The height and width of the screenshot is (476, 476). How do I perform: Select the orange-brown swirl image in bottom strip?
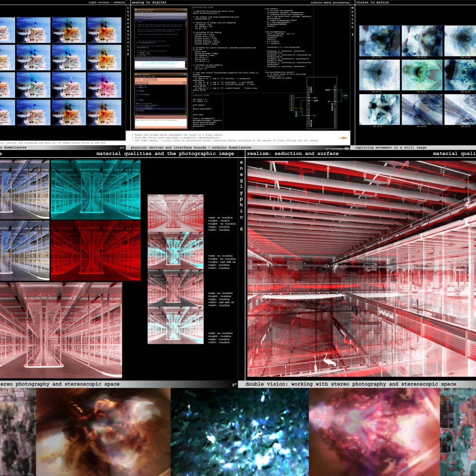(x=103, y=431)
